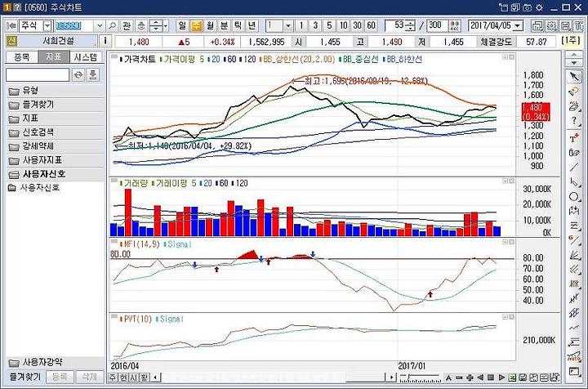This screenshot has height=389, width=588.
Task: Click the '시' button at chart bottom
Action: (133, 378)
